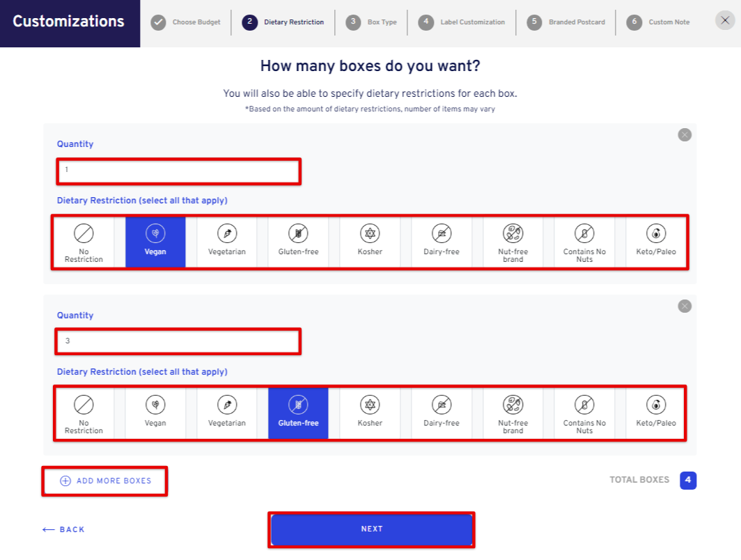Select Dairy-free in the second box group
741x560 pixels.
442,414
